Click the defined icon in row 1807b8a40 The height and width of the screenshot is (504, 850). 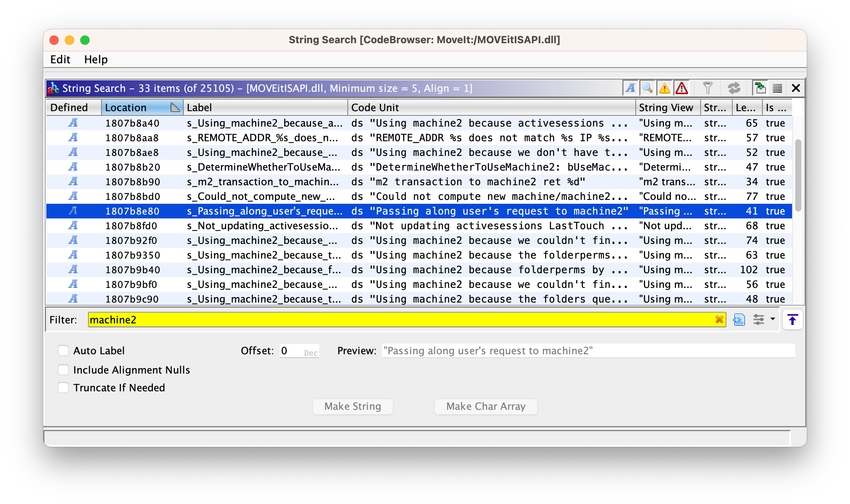[x=73, y=123]
